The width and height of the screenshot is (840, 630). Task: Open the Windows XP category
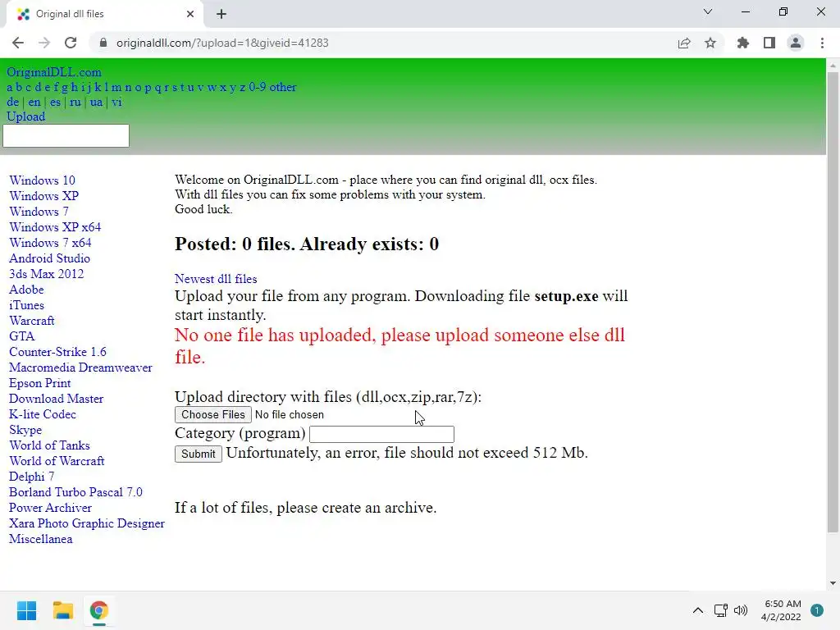click(x=44, y=196)
